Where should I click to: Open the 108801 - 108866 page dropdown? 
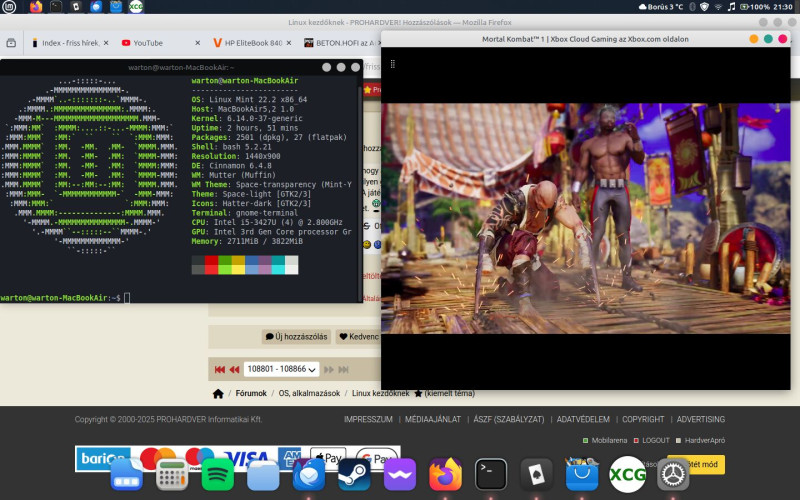[281, 369]
